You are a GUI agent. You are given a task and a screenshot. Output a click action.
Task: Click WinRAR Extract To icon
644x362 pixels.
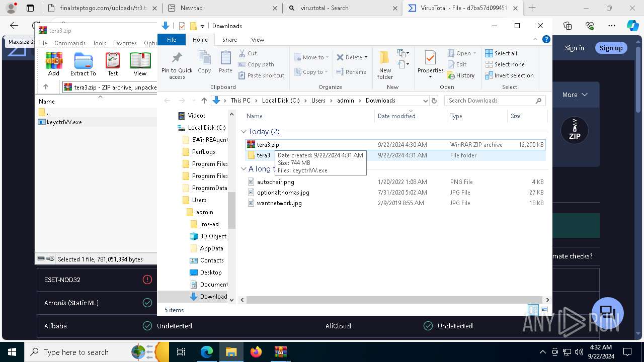pyautogui.click(x=83, y=64)
